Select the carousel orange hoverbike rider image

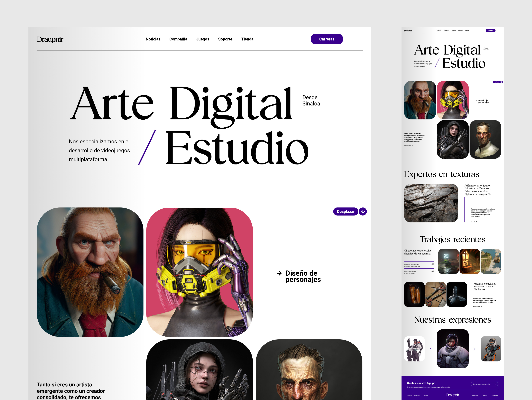click(x=491, y=349)
